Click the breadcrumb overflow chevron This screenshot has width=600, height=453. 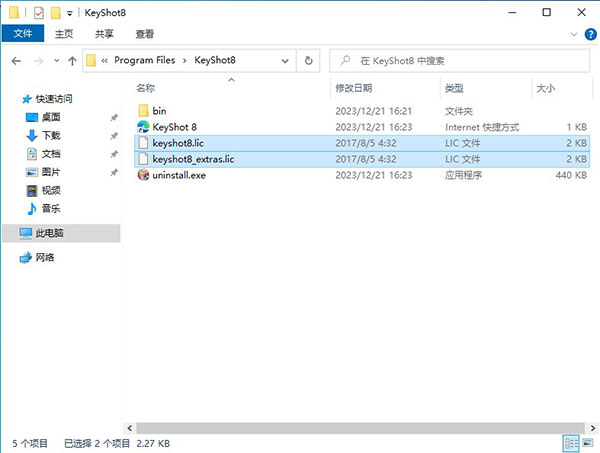coord(104,60)
